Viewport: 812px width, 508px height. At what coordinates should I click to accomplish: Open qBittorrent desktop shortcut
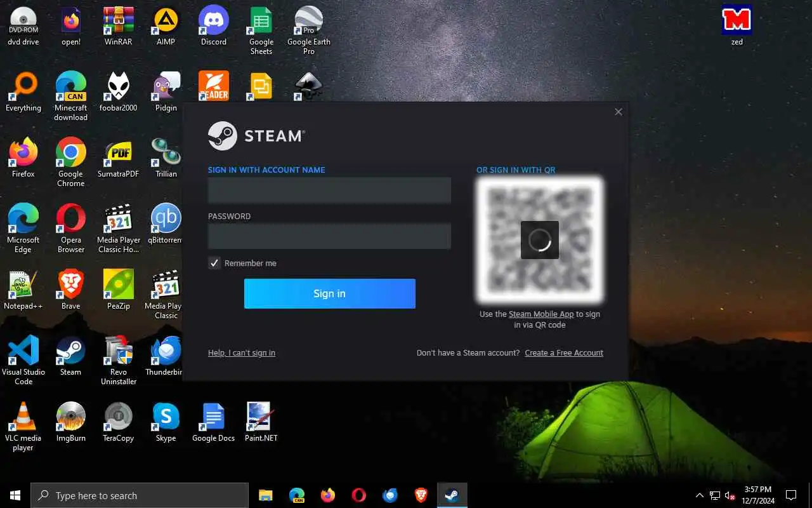[166, 225]
